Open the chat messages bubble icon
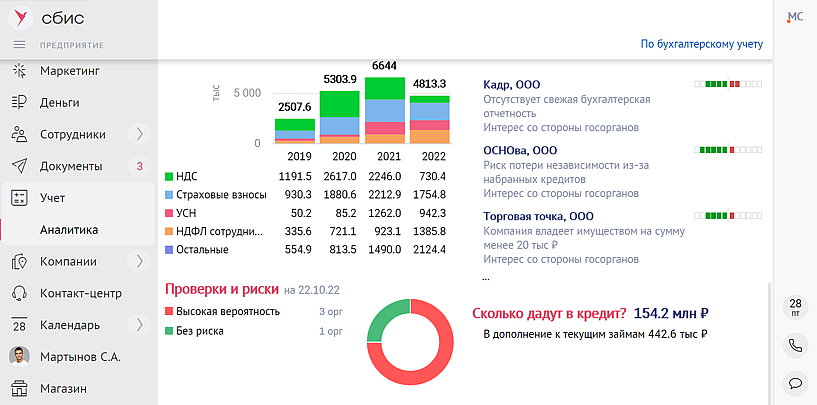 pyautogui.click(x=795, y=382)
